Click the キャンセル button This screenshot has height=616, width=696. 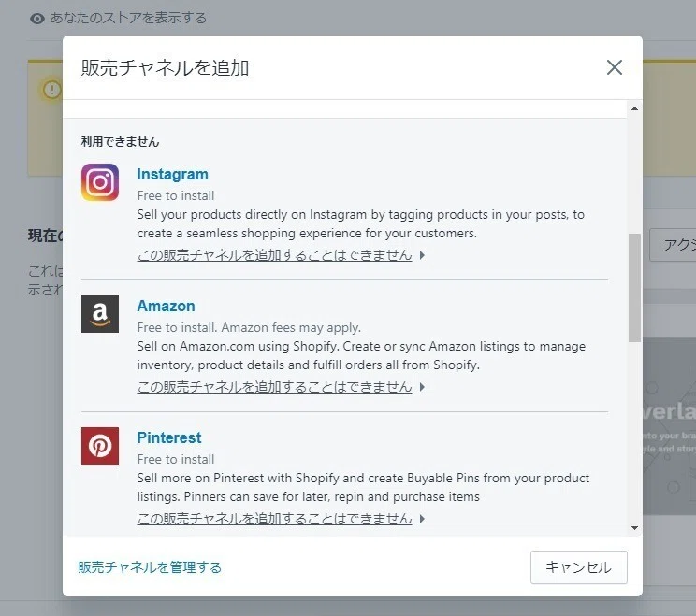[578, 567]
